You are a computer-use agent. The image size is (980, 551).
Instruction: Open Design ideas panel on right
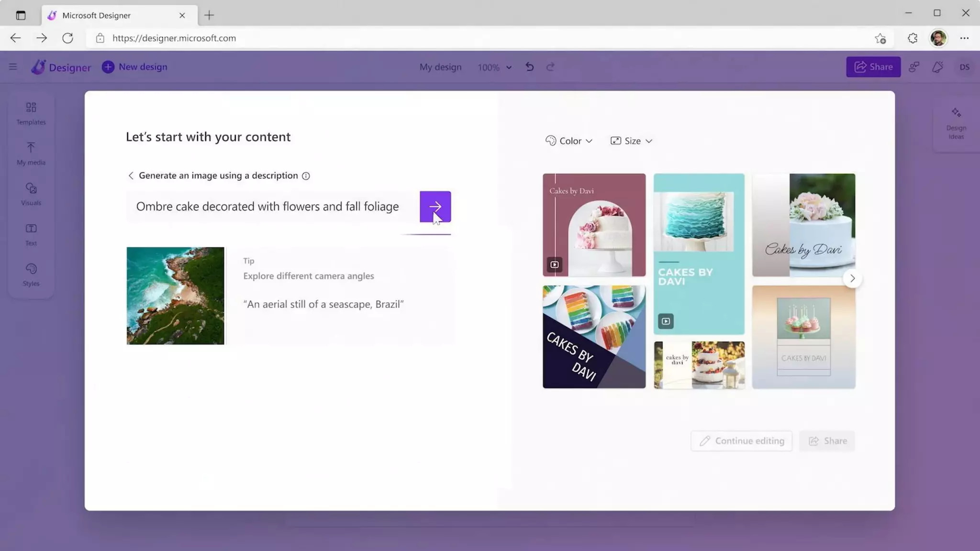(956, 123)
